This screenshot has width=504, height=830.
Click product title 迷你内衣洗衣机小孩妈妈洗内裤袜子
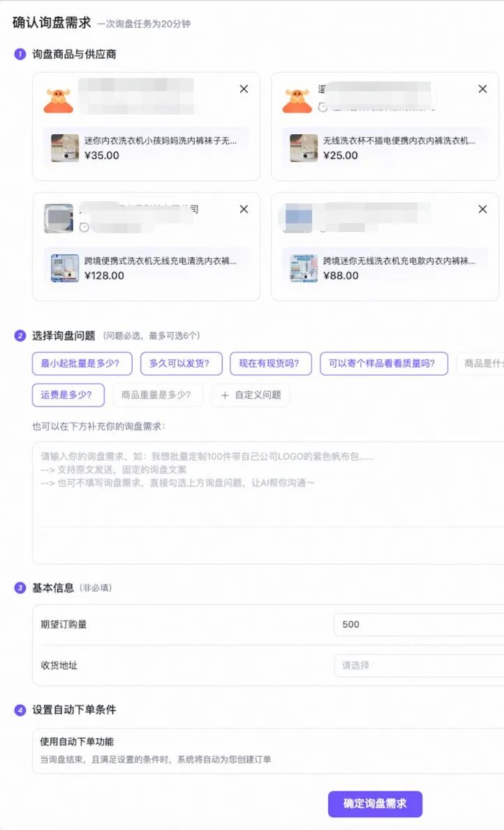pyautogui.click(x=161, y=141)
